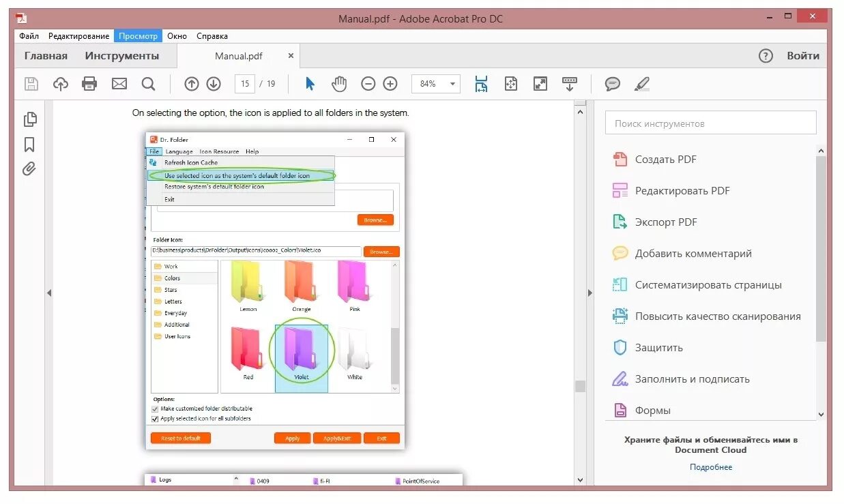Click the Войти button

click(803, 55)
